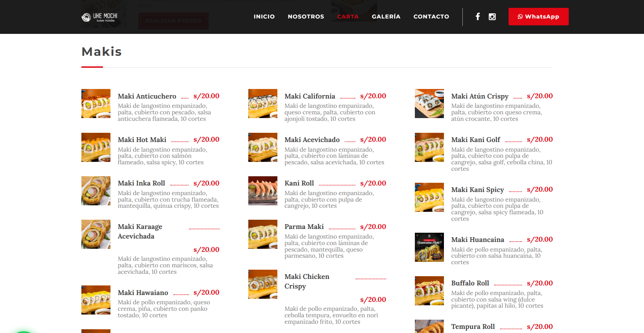Click the Maki Acevichado photo
The width and height of the screenshot is (644, 333).
click(x=263, y=147)
